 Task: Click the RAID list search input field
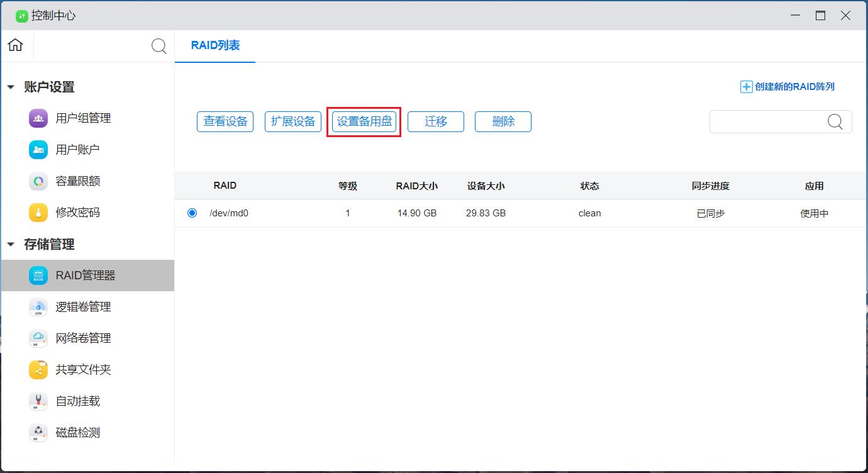[767, 122]
